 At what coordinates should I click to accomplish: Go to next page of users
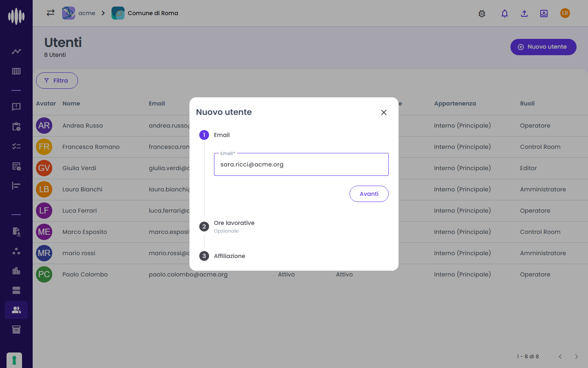click(577, 357)
